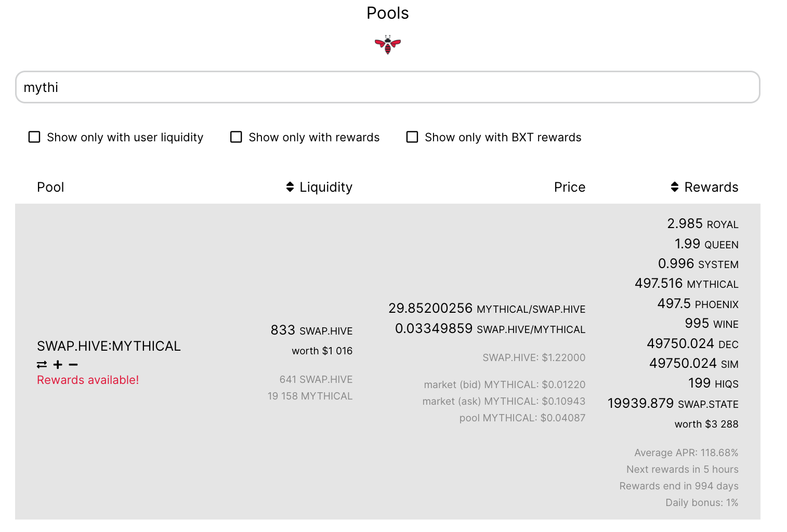Click the Average APR 118.68% text
This screenshot has height=532, width=787.
pyautogui.click(x=686, y=453)
